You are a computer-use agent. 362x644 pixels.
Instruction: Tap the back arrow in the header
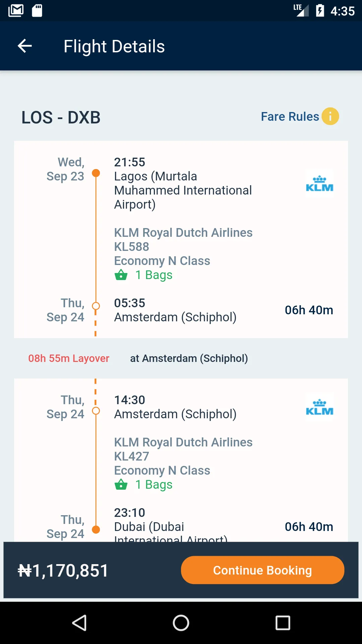(24, 46)
